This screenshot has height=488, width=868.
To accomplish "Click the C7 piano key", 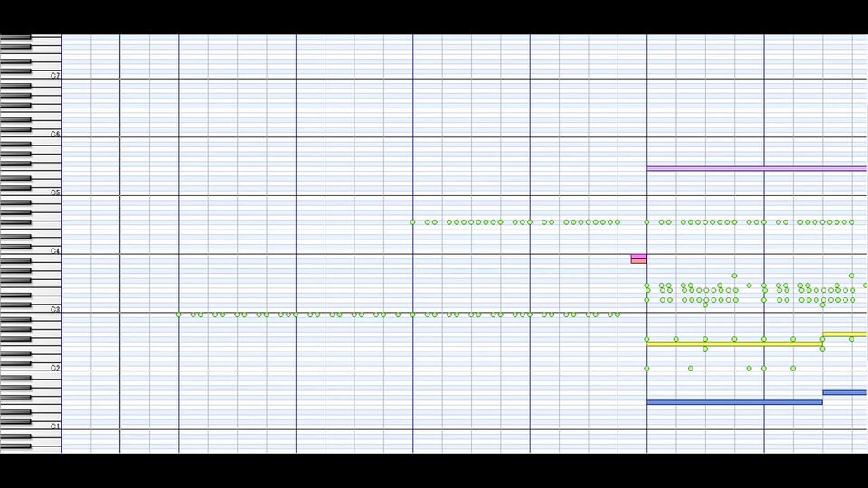I will 31,76.
